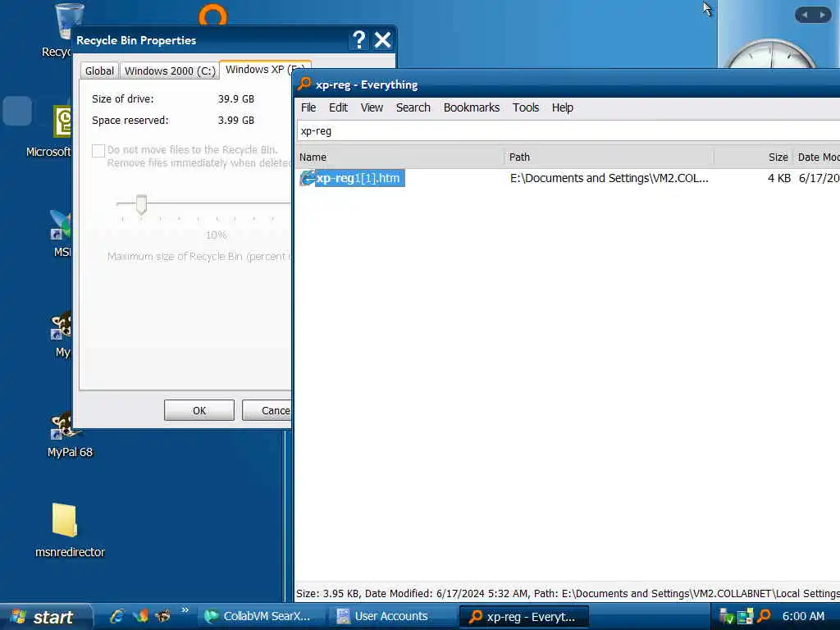This screenshot has height=630, width=840.
Task: Select the MSI desktop shortcut icon
Action: click(61, 233)
